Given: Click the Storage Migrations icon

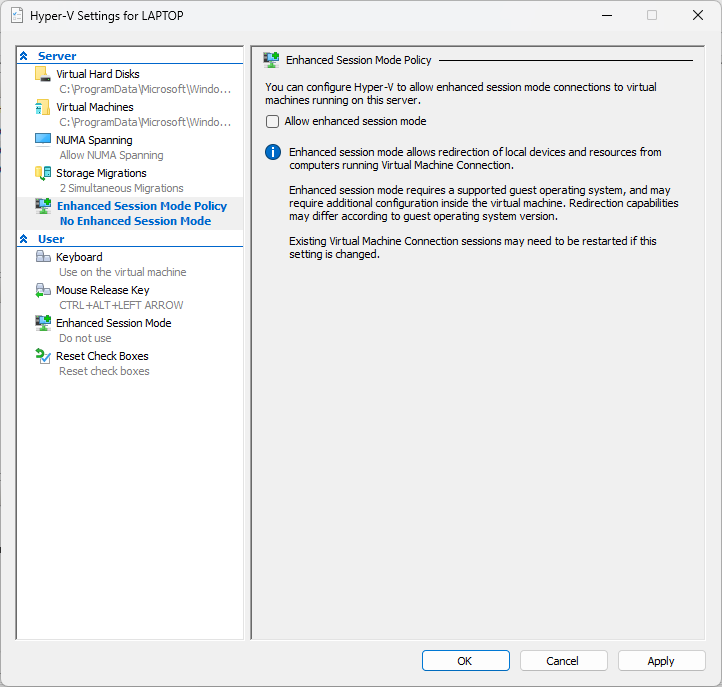Looking at the screenshot, I should pos(42,173).
